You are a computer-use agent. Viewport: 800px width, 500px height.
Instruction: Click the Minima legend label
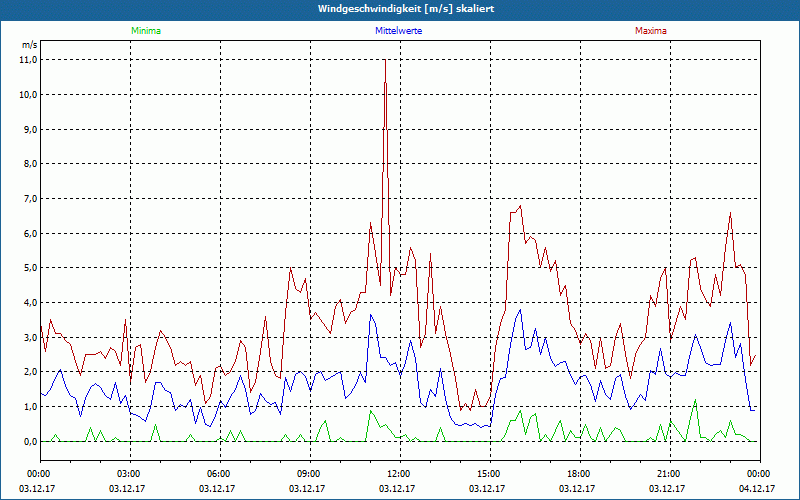pos(146,31)
